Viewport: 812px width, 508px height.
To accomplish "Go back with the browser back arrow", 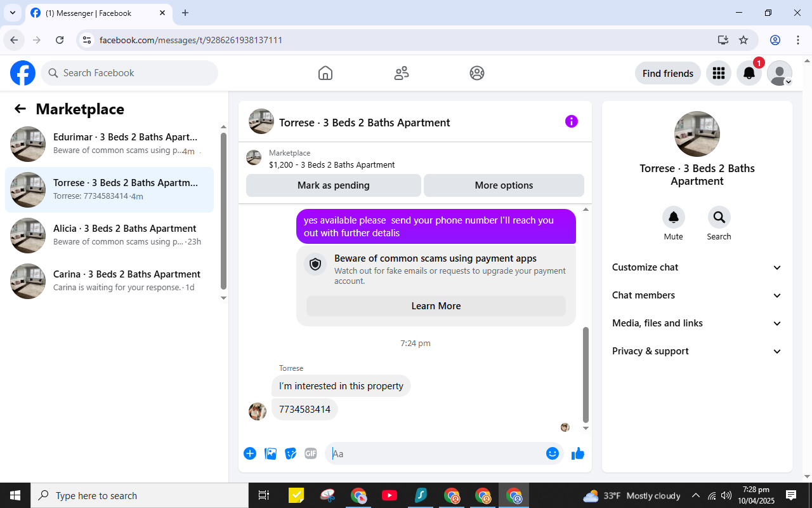I will click(x=14, y=40).
